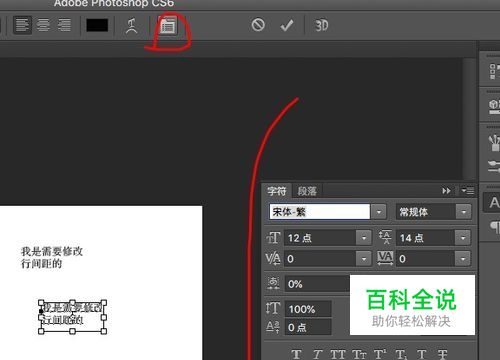This screenshot has height=360, width=500.
Task: Open the black text color swatch
Action: (x=97, y=25)
